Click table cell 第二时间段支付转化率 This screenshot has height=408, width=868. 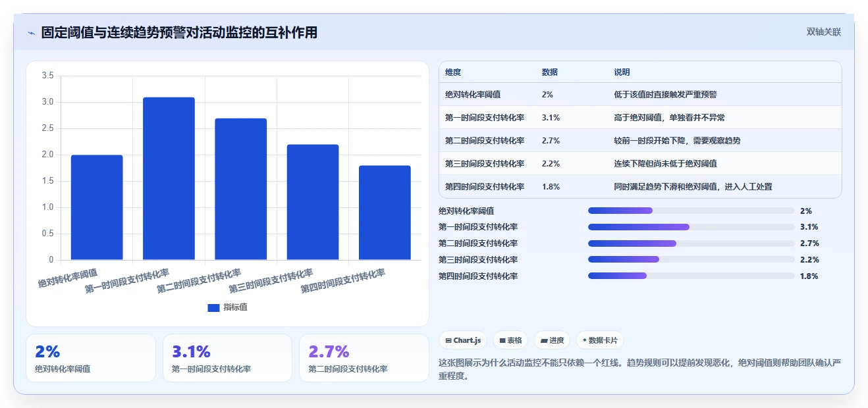click(x=485, y=141)
